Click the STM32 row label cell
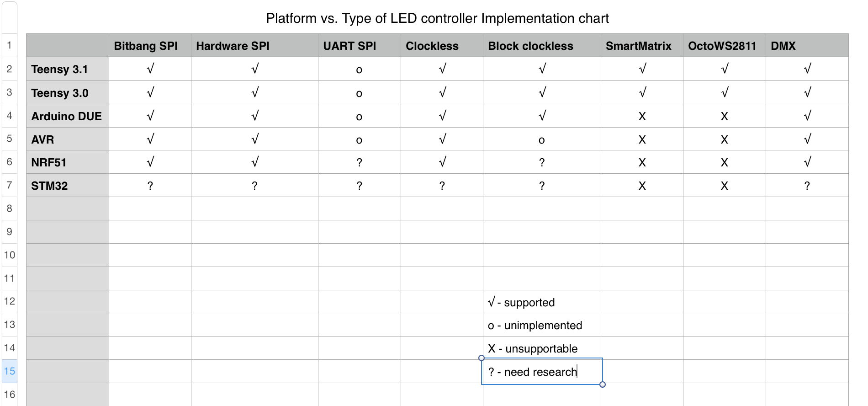 pyautogui.click(x=68, y=186)
